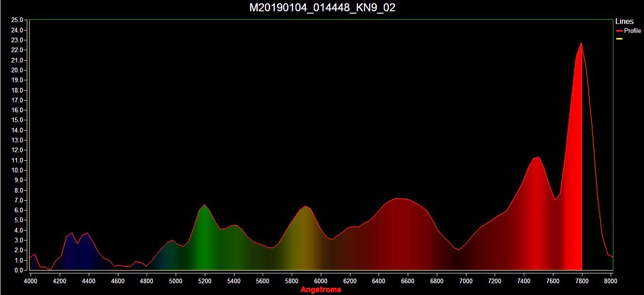Select the yellow unnamed legend swatch
The width and height of the screenshot is (644, 295).
(x=619, y=39)
